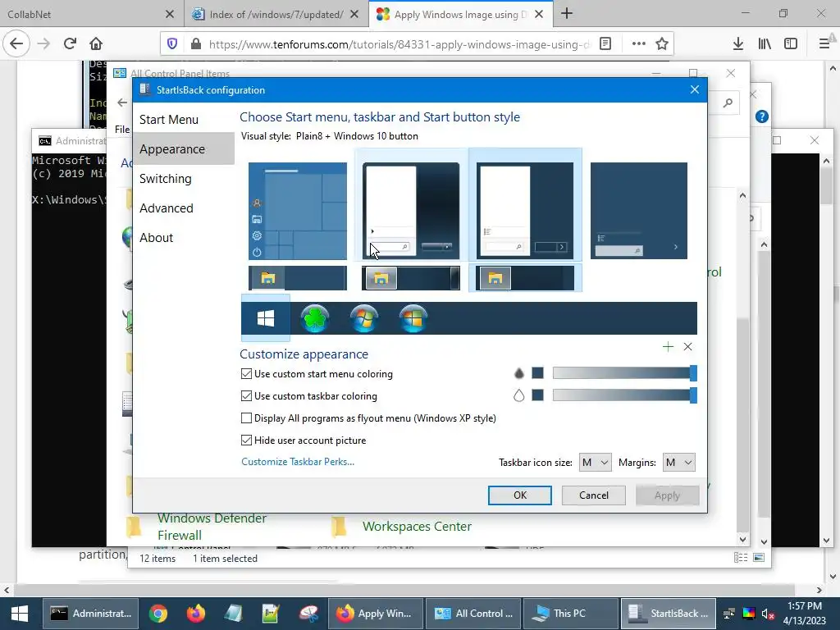Image resolution: width=840 pixels, height=630 pixels.
Task: Open Customize Taskbar Perks link
Action: (297, 462)
